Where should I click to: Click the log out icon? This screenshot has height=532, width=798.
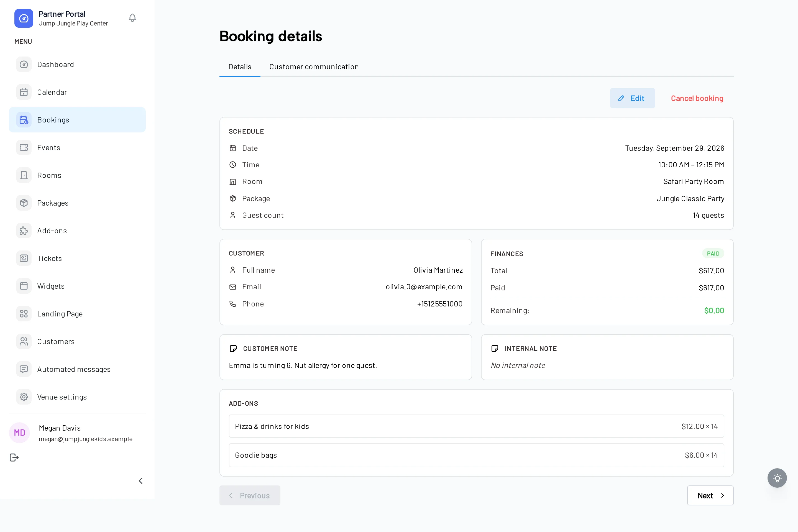(14, 458)
